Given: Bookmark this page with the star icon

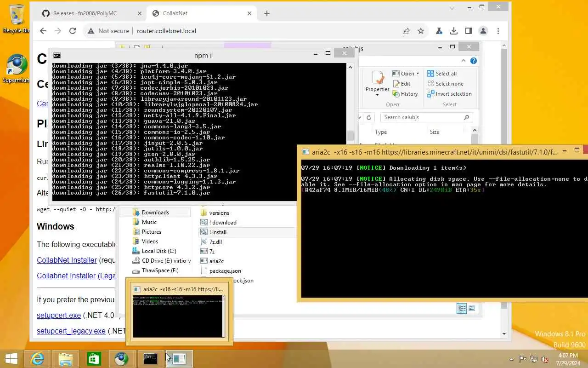Looking at the screenshot, I should tap(421, 31).
